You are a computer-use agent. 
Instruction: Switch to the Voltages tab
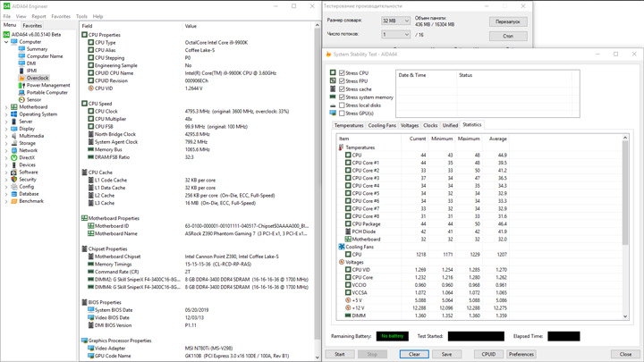pyautogui.click(x=409, y=126)
